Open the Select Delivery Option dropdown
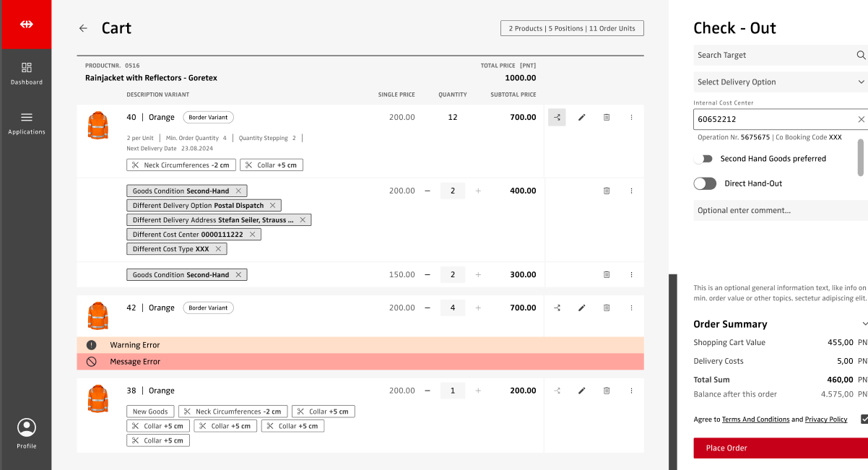 point(780,82)
